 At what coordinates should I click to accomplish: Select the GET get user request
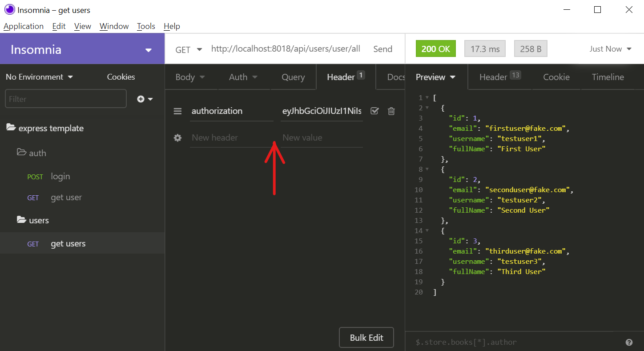(82, 198)
